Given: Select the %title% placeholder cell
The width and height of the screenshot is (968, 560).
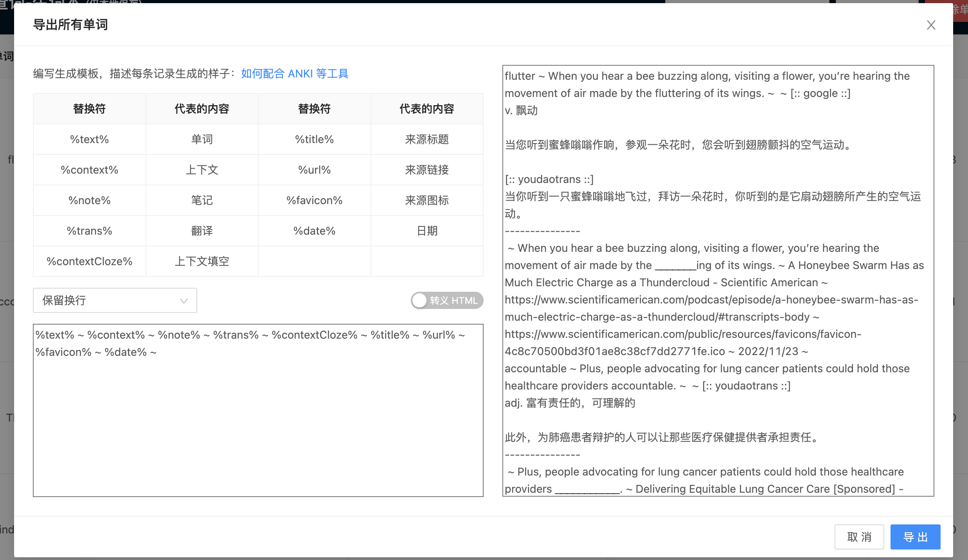Looking at the screenshot, I should pyautogui.click(x=314, y=139).
